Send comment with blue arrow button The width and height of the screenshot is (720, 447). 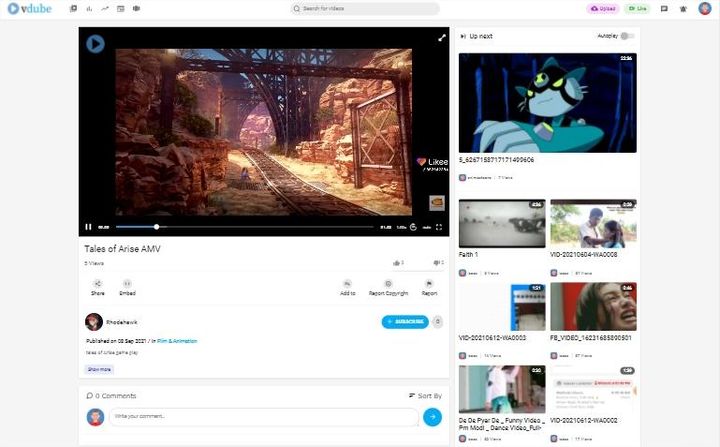tap(432, 417)
